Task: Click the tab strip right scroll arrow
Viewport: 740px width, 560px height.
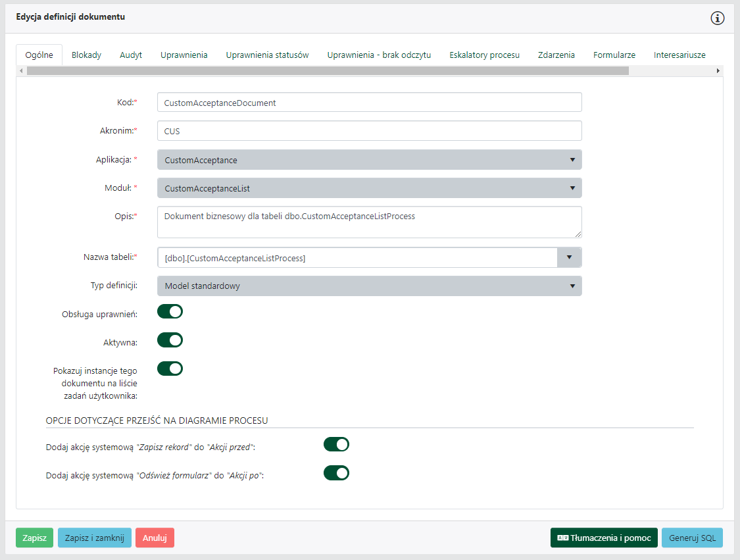Action: coord(718,70)
